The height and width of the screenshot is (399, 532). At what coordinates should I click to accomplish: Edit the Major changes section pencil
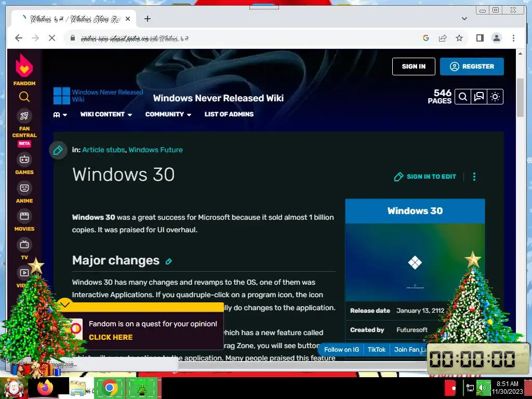click(x=169, y=261)
